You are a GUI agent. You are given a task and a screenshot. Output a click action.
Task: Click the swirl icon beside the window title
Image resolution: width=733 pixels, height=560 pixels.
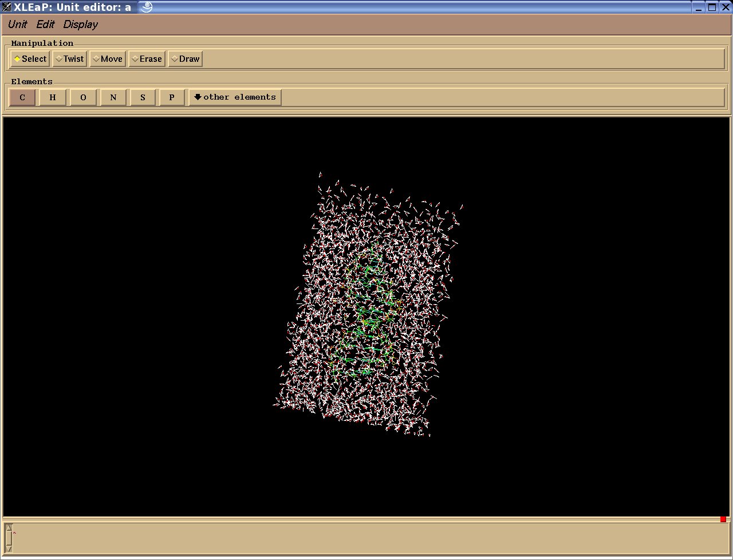[x=146, y=7]
